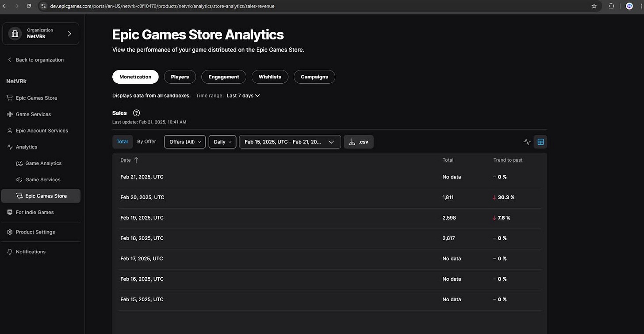Open the Players tab
Viewport: 644px width, 334px height.
(x=180, y=77)
